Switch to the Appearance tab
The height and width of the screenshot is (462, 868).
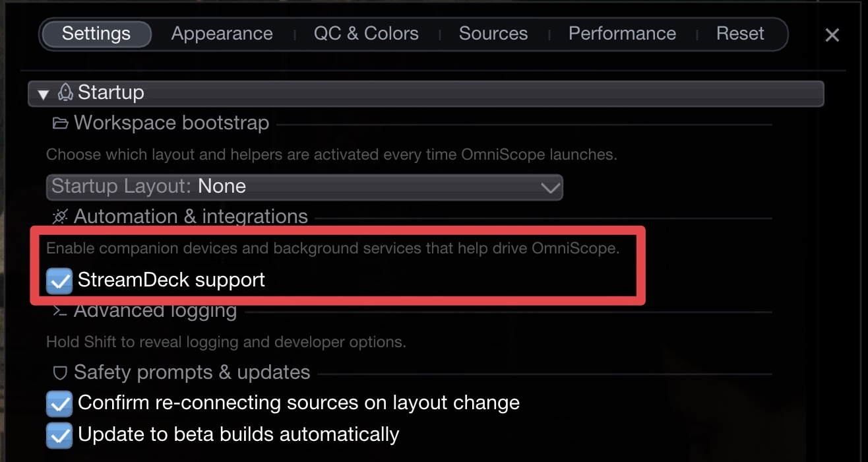click(x=222, y=34)
